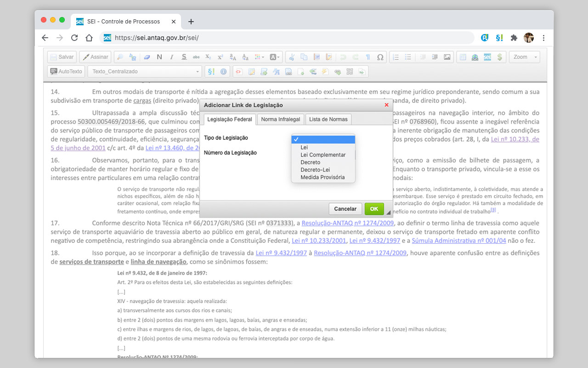Image resolution: width=588 pixels, height=368 pixels.
Task: Click the §! legislation link icon in the toolbar
Action: (211, 71)
